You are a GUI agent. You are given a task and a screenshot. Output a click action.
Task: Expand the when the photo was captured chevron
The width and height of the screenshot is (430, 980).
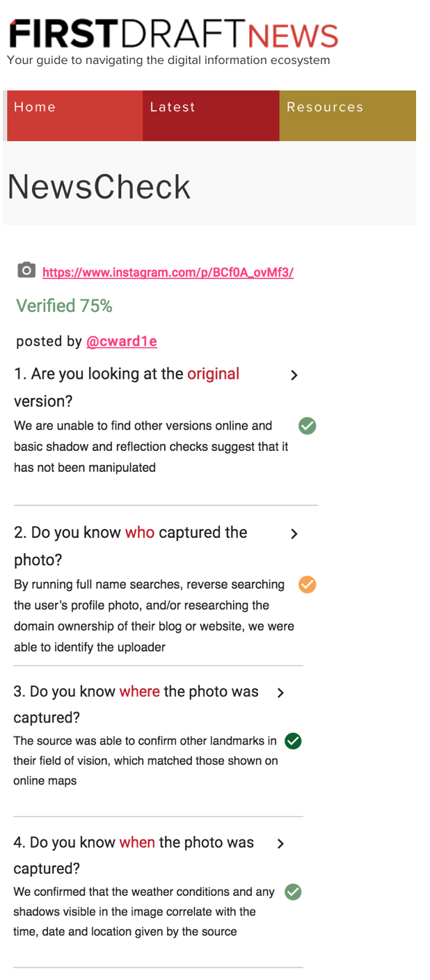click(x=280, y=844)
